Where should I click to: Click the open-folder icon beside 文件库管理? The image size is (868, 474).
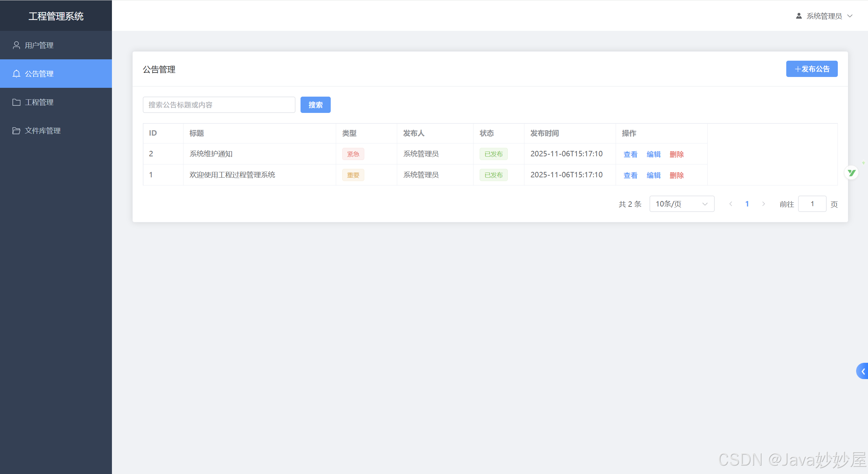16,131
